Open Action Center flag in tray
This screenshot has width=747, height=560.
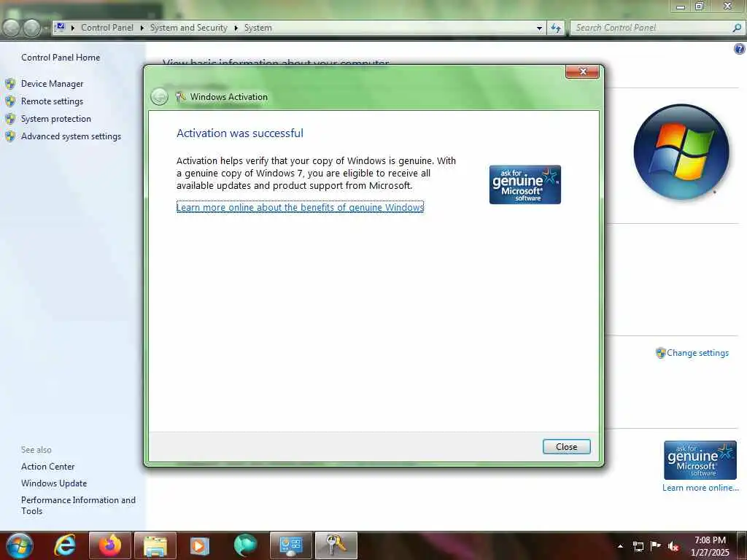point(656,545)
